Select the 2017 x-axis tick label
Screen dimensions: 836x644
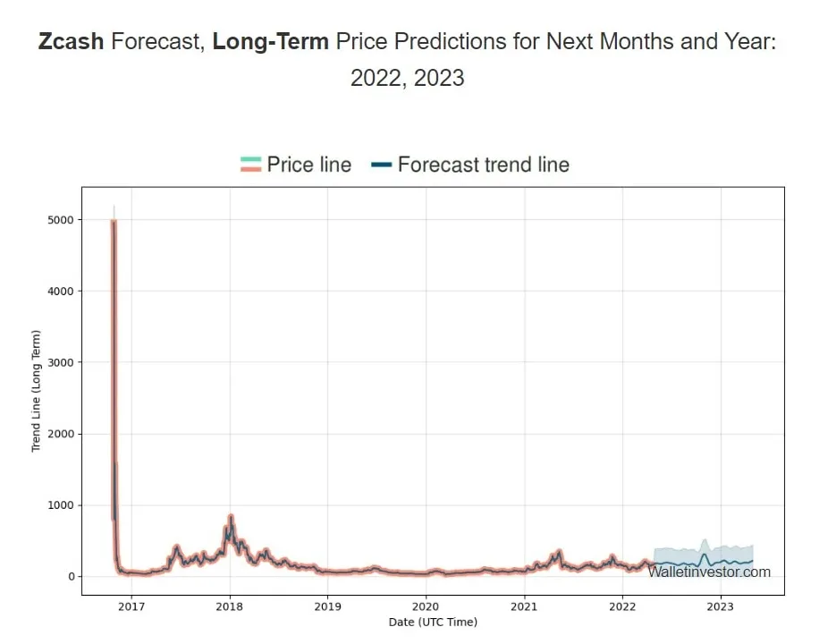(x=131, y=606)
